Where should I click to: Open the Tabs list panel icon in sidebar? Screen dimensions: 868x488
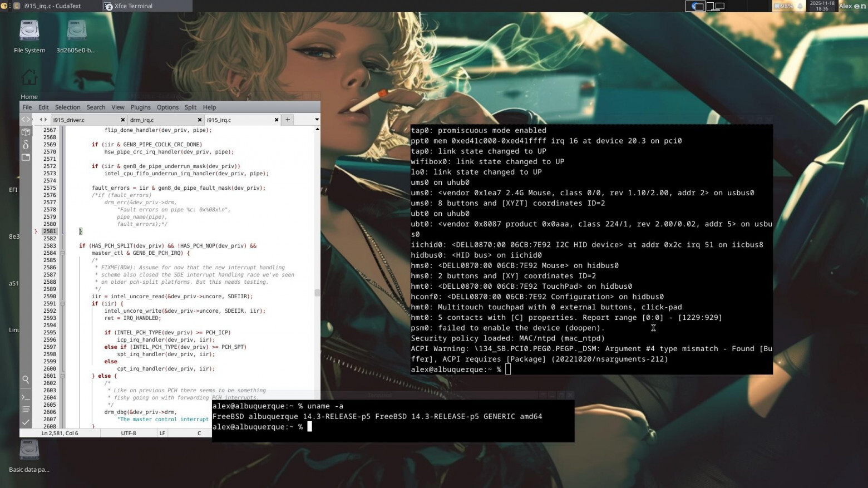(x=26, y=157)
